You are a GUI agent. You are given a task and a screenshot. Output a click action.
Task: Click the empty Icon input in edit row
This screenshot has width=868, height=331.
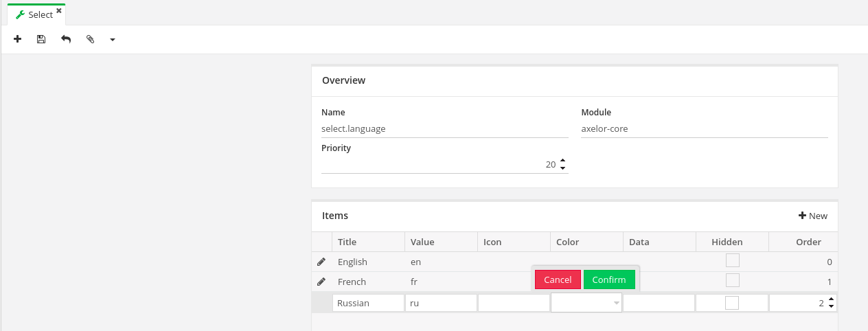click(x=514, y=303)
